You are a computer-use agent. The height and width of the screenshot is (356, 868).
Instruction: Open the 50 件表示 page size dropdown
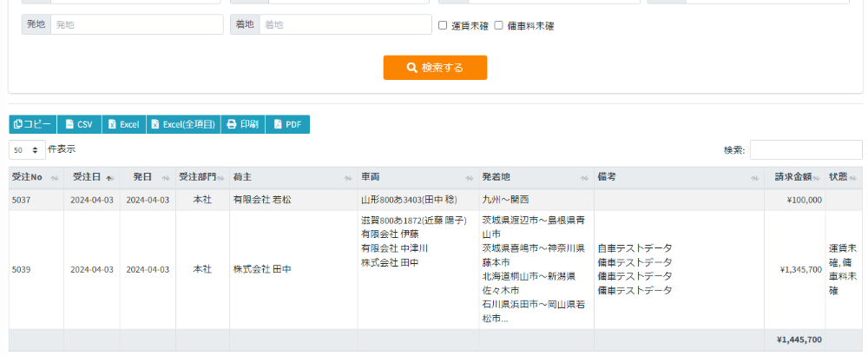click(x=27, y=150)
